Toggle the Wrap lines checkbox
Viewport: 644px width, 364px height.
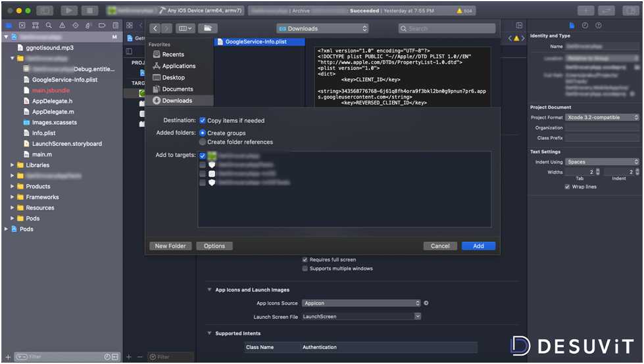click(567, 187)
